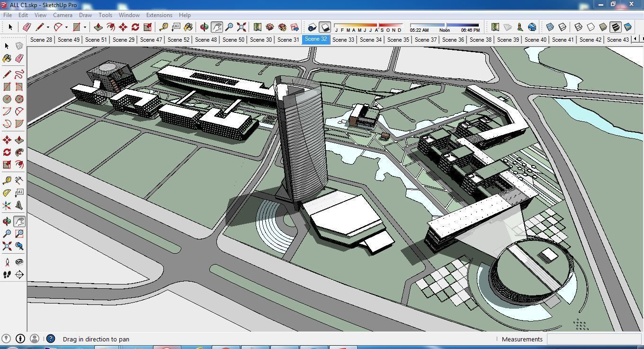Switch to the Scene 28 tab

[41, 39]
